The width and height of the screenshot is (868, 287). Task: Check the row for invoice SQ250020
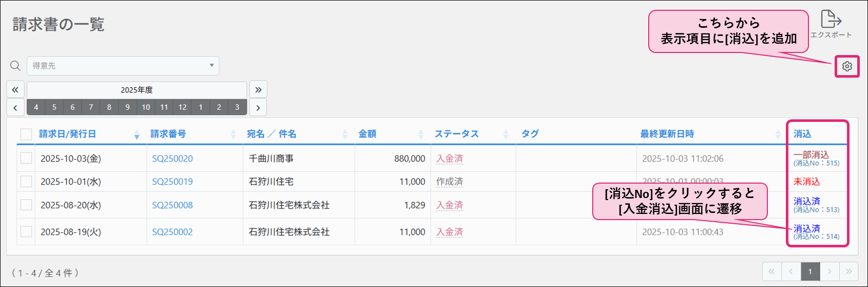click(26, 158)
